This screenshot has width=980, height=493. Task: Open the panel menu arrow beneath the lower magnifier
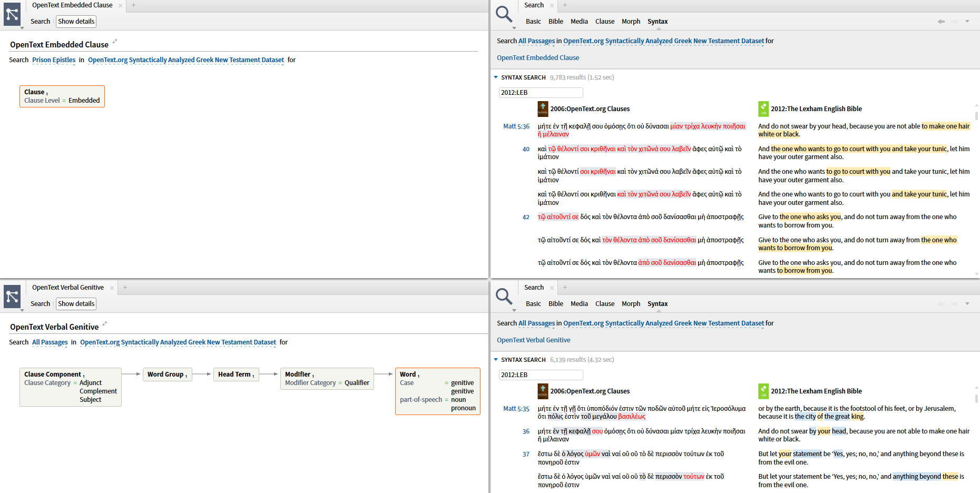pyautogui.click(x=514, y=310)
